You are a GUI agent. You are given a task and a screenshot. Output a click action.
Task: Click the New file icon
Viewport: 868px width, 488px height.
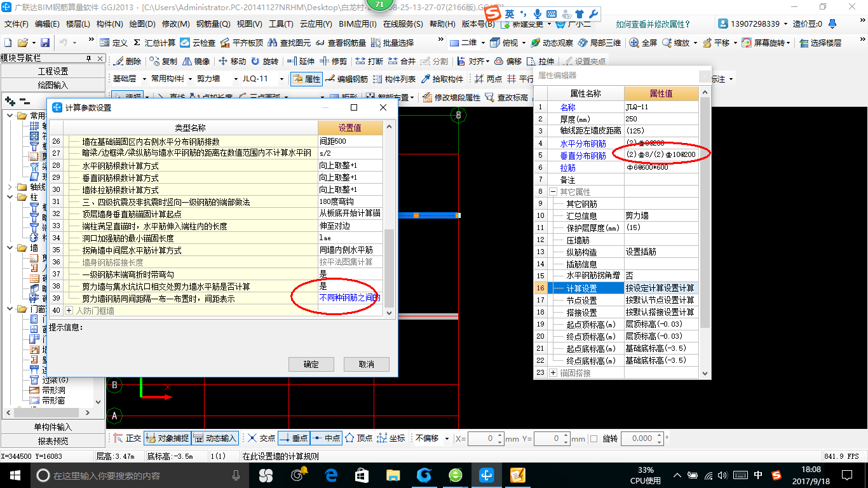(8, 43)
